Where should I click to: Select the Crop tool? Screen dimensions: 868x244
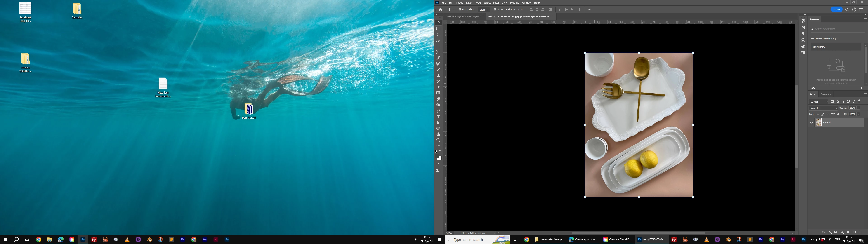click(x=438, y=46)
